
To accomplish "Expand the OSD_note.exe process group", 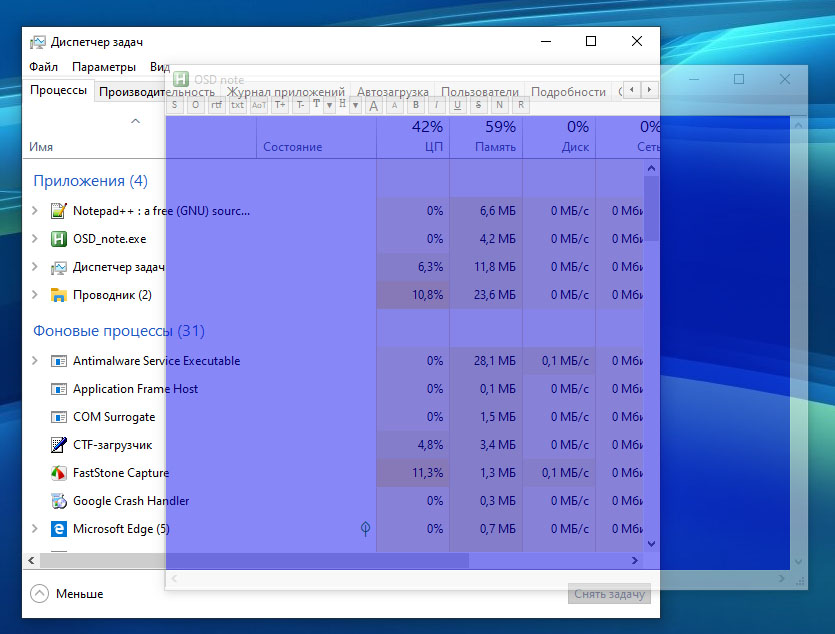I will [x=35, y=238].
